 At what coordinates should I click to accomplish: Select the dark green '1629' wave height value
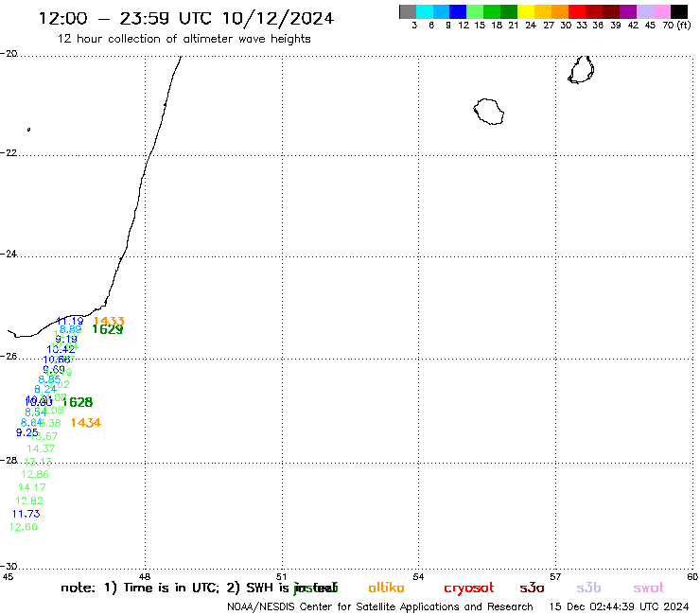107,329
